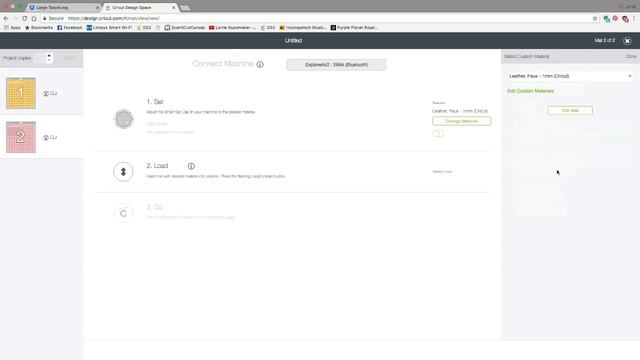Click the Mat 2 of 2 label
The image size is (640, 360).
(604, 40)
